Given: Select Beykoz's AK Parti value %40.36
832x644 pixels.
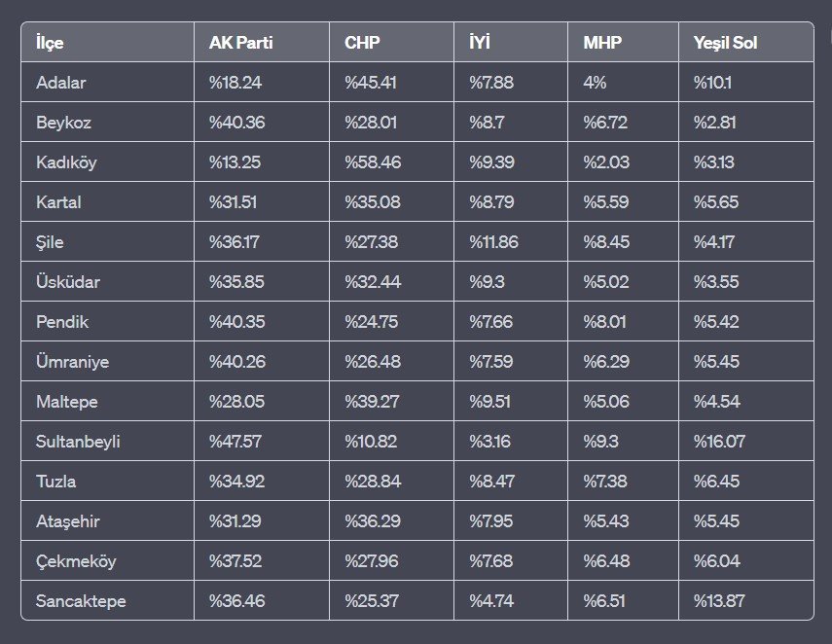Looking at the screenshot, I should (236, 123).
